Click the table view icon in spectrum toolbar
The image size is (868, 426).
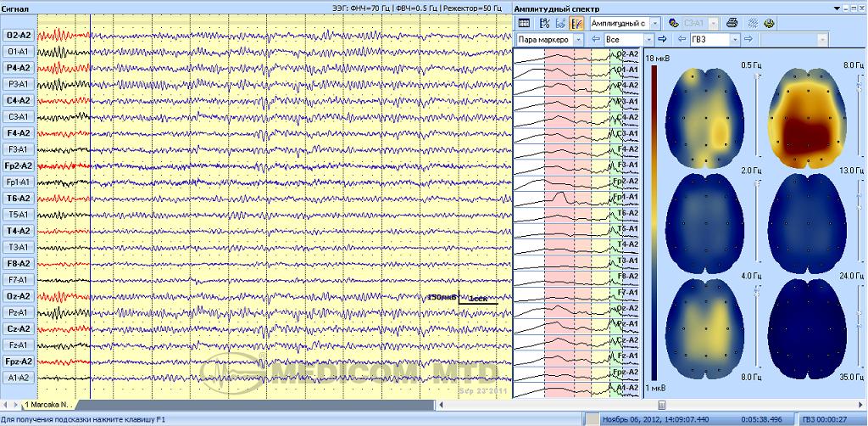(x=523, y=23)
